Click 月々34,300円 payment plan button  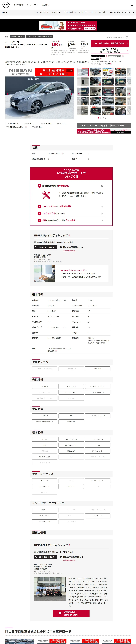110,50
